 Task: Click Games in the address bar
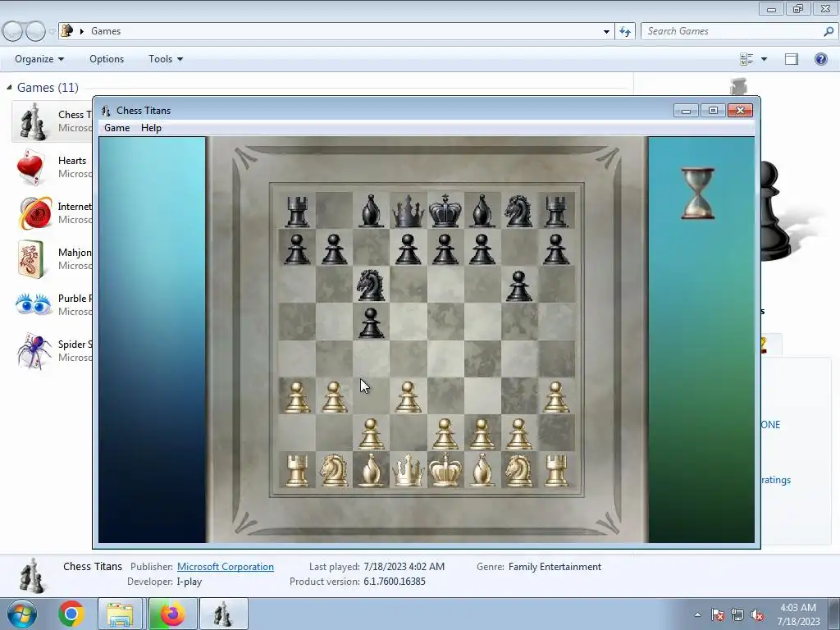pos(106,31)
